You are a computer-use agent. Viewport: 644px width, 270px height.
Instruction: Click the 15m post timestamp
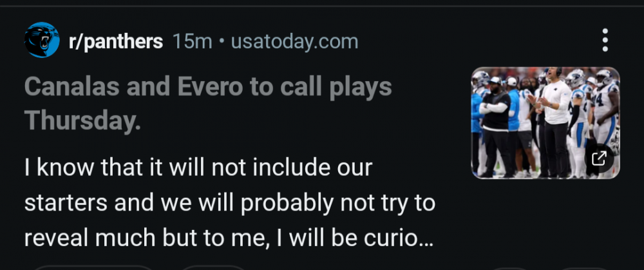point(192,42)
